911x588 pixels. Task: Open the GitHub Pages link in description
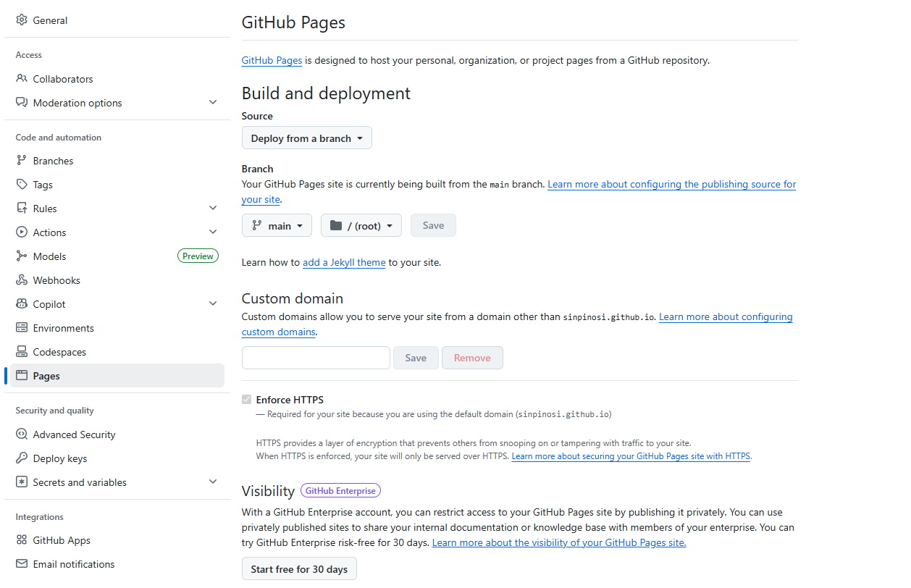[272, 60]
